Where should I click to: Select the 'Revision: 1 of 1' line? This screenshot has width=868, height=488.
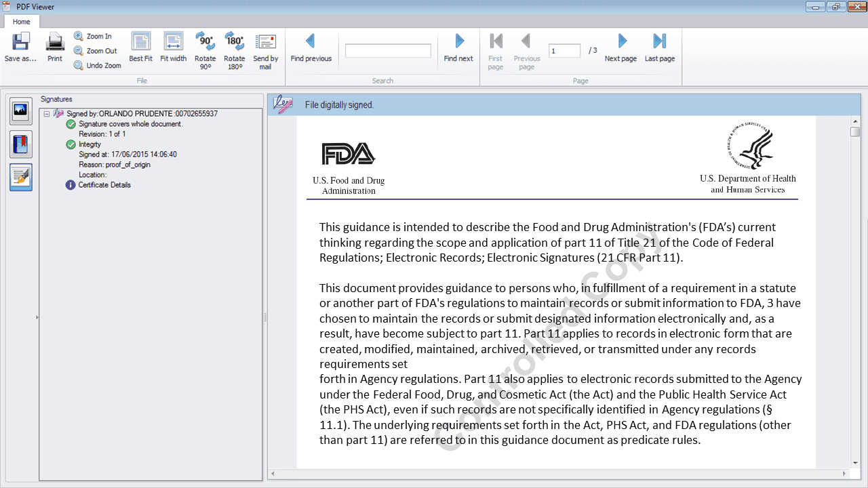pyautogui.click(x=102, y=134)
